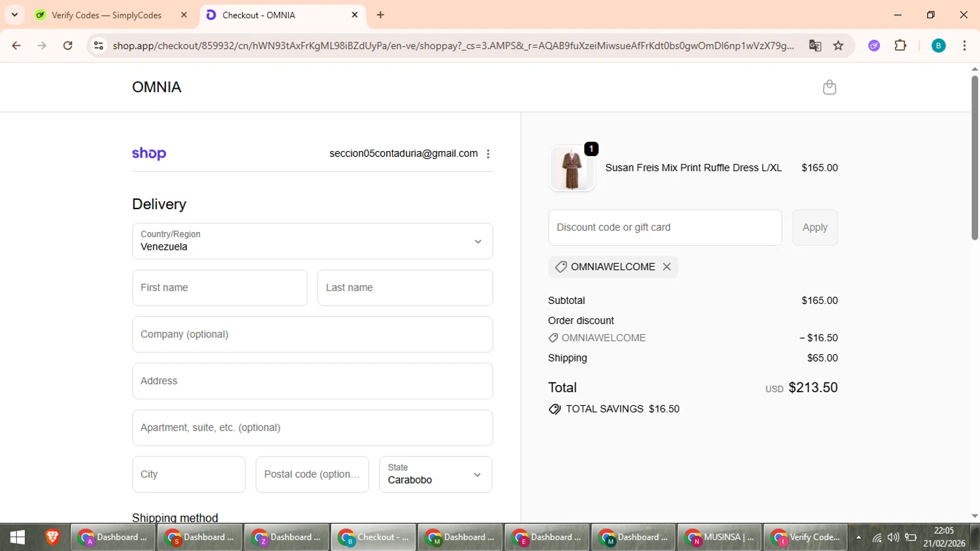Open the tab search dropdown arrow
This screenshot has height=551, width=980.
click(x=14, y=14)
